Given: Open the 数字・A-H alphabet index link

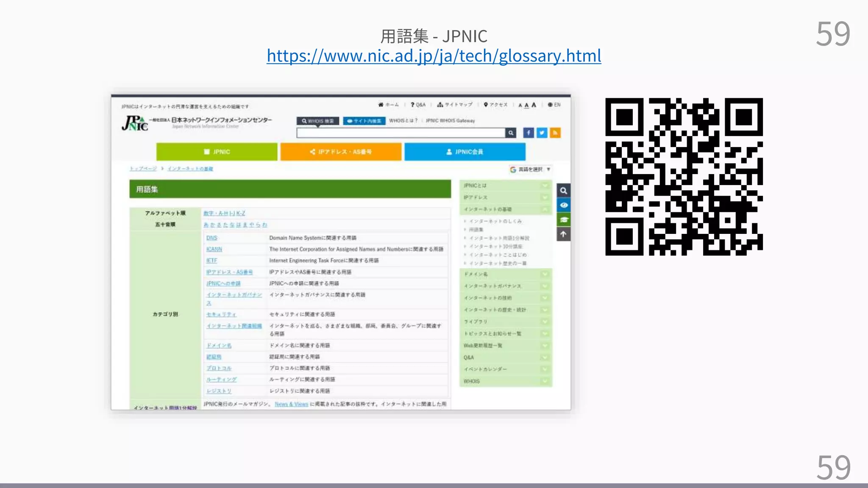Looking at the screenshot, I should pyautogui.click(x=216, y=213).
